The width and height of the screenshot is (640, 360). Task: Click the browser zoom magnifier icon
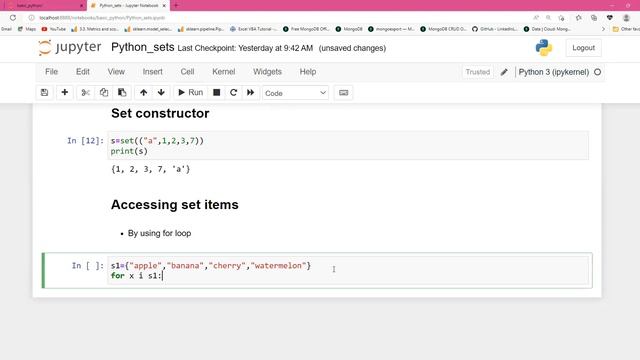coord(549,18)
